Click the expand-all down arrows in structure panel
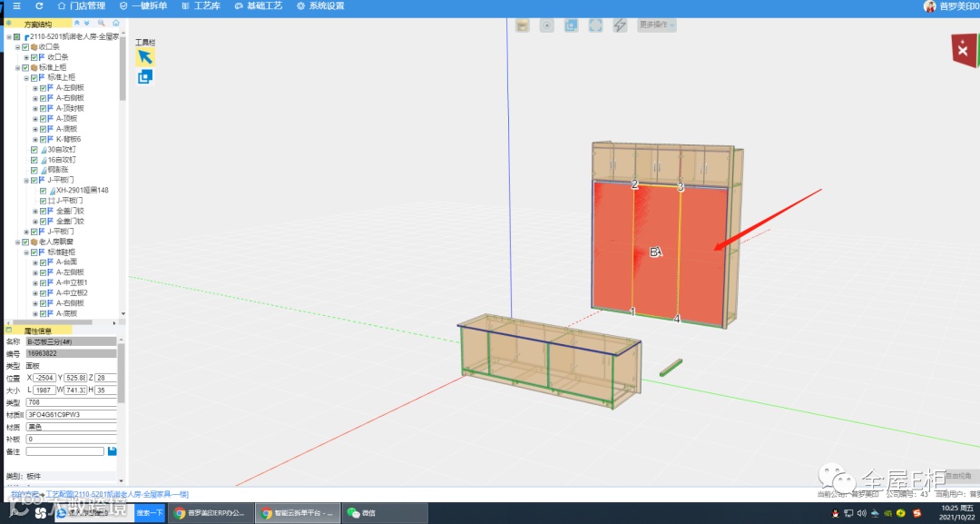 pyautogui.click(x=86, y=23)
